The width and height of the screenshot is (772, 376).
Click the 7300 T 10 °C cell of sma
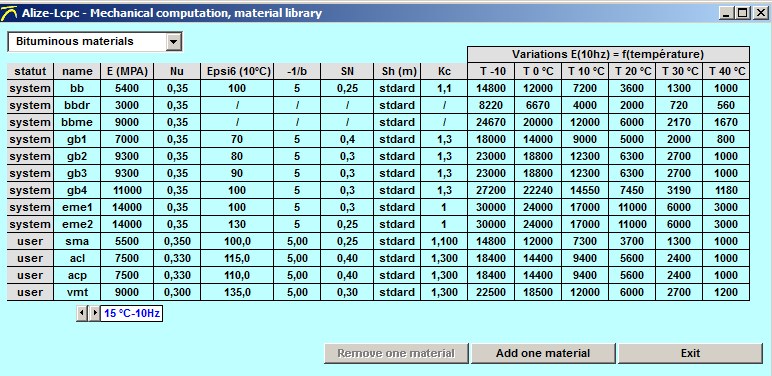[x=586, y=241]
